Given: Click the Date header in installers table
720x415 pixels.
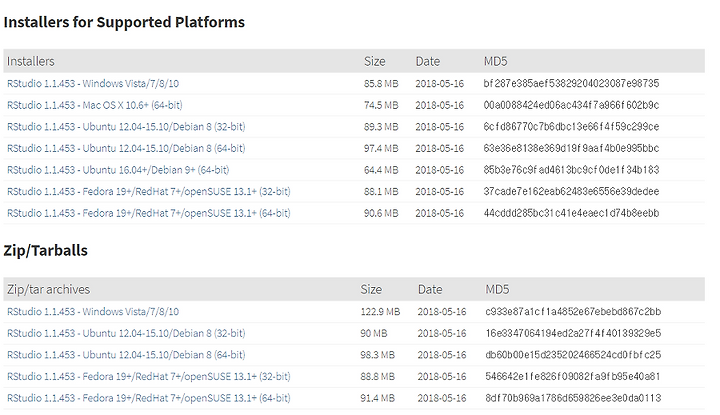Looking at the screenshot, I should tap(428, 61).
